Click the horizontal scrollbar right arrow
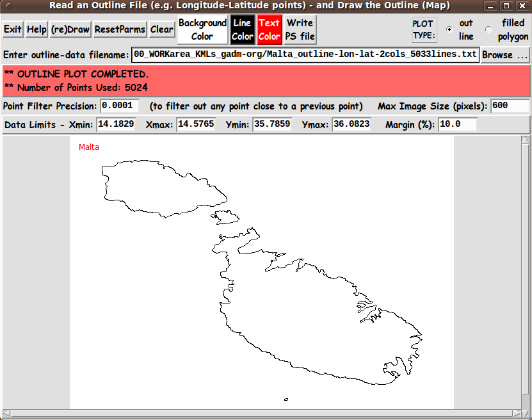Screen dimensions: 532x420 (x=517, y=413)
